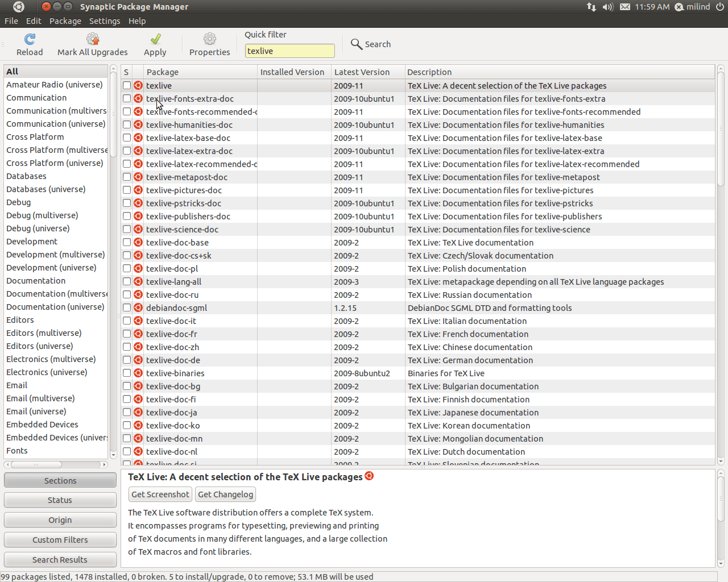Click the category list horizontal scrollbar
Screen dimensions: 728x582
(x=36, y=464)
